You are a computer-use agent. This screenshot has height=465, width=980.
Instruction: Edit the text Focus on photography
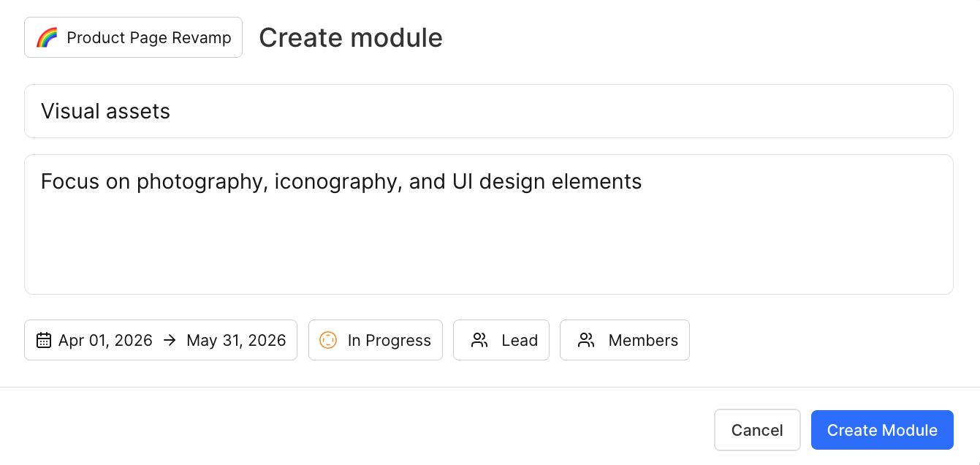341,181
